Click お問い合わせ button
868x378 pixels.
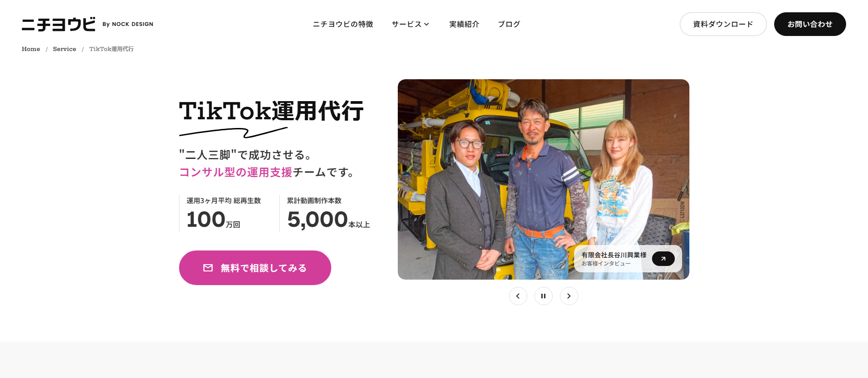(810, 24)
